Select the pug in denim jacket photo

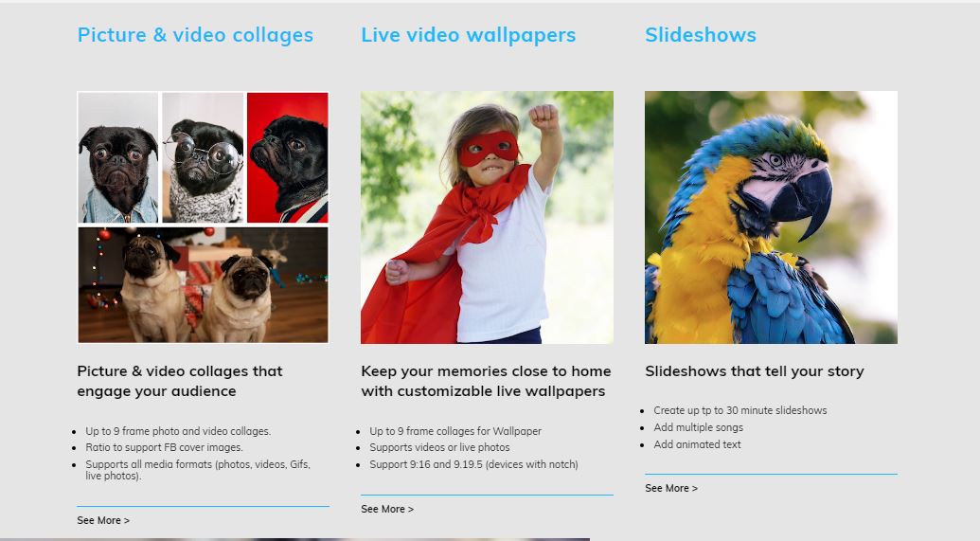pyautogui.click(x=118, y=157)
